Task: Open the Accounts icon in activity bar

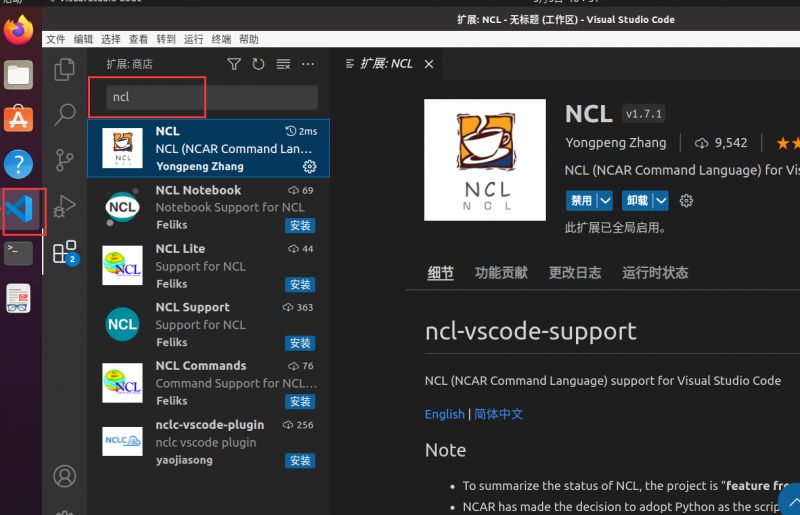Action: click(65, 476)
